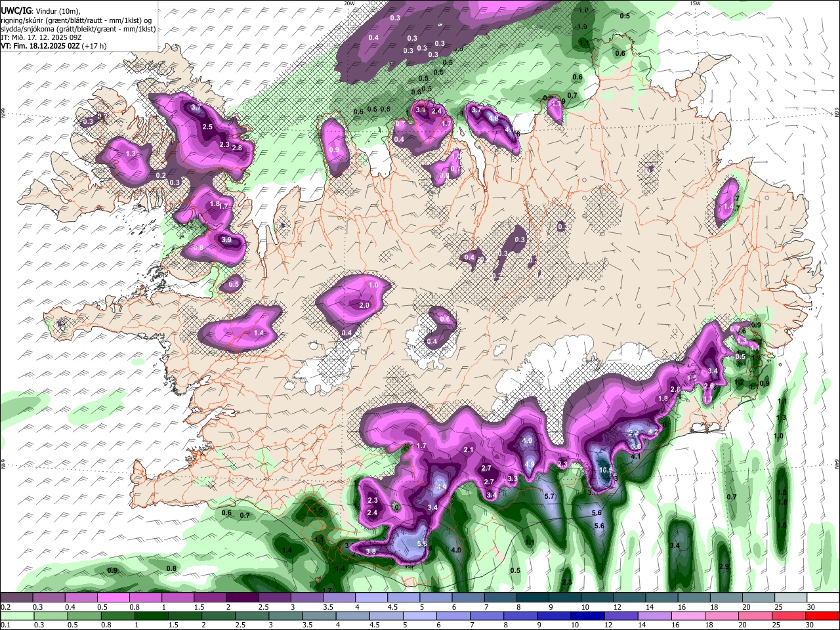Select the '5.8' value in the blue southwest patch
Image resolution: width=840 pixels, height=630 pixels.
(x=422, y=544)
